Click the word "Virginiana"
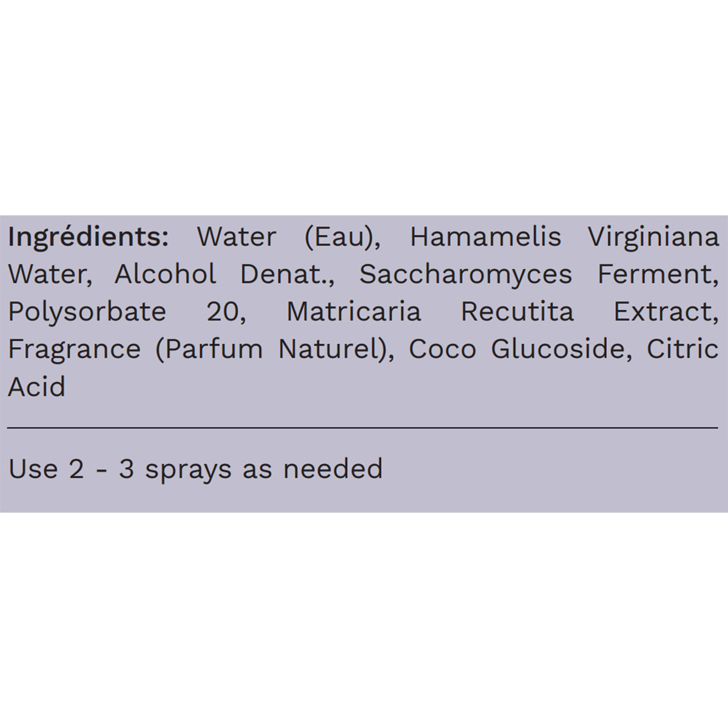 pyautogui.click(x=653, y=237)
